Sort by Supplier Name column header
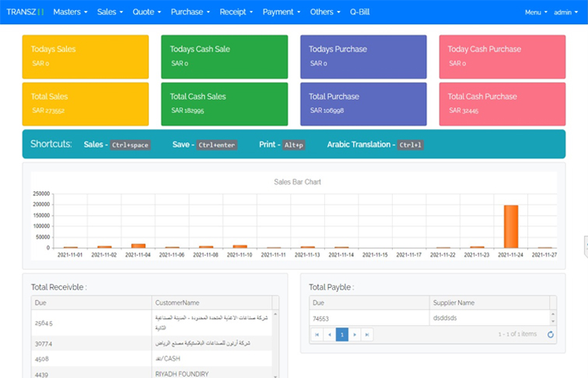Screen dimensions: 588x378 coord(488,303)
